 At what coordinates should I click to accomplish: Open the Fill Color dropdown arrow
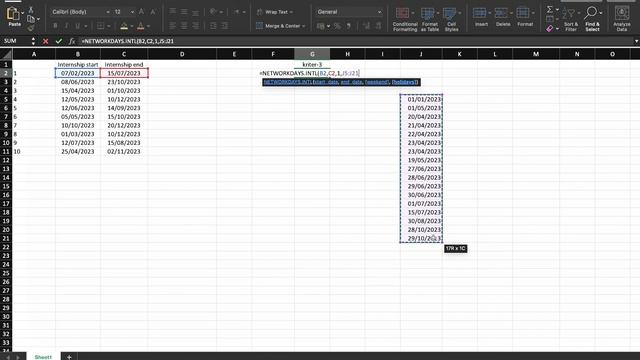(x=132, y=26)
